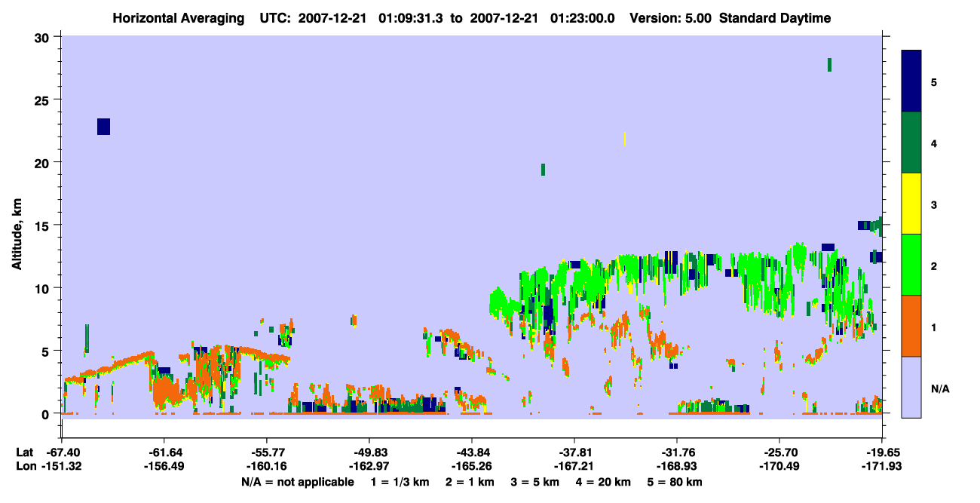Click the latitude value -37.81
The image size is (980, 503).
point(574,452)
